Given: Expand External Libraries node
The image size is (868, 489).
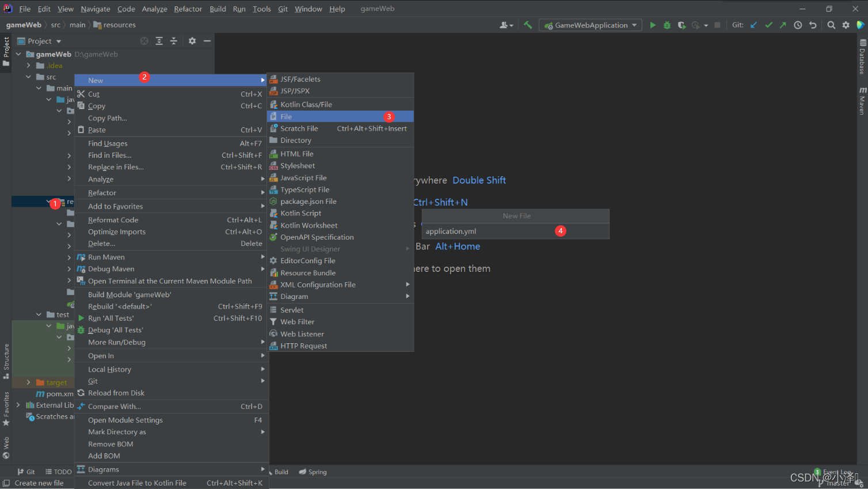Looking at the screenshot, I should tap(18, 405).
